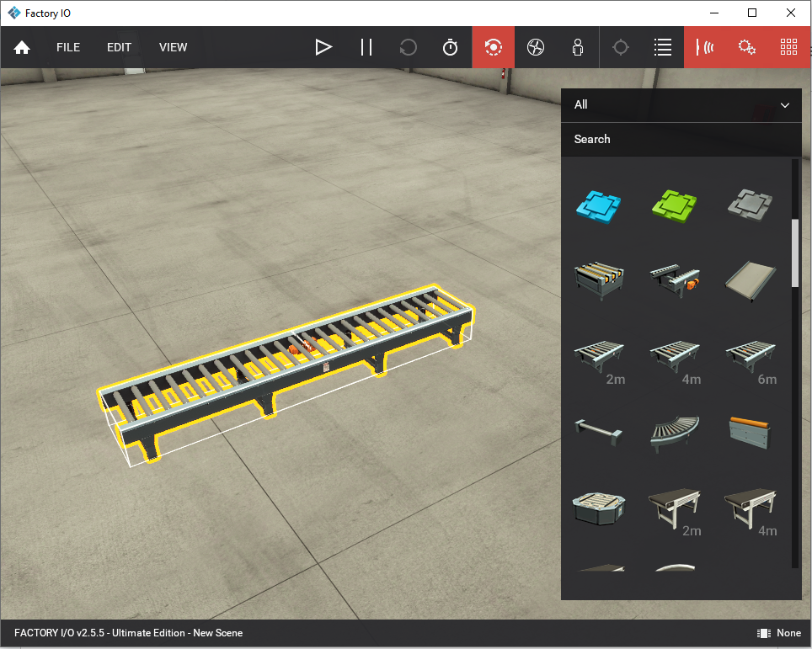The width and height of the screenshot is (812, 649).
Task: Click the Factory IO home icon
Action: [21, 47]
